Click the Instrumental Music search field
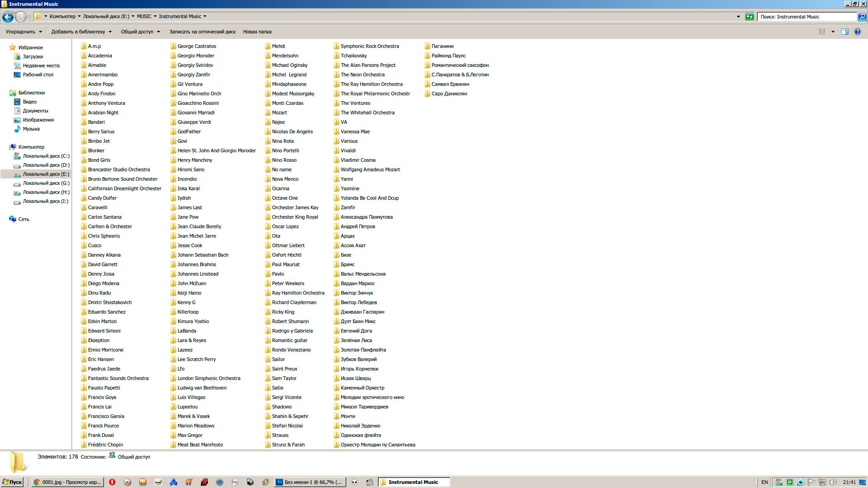 click(807, 17)
